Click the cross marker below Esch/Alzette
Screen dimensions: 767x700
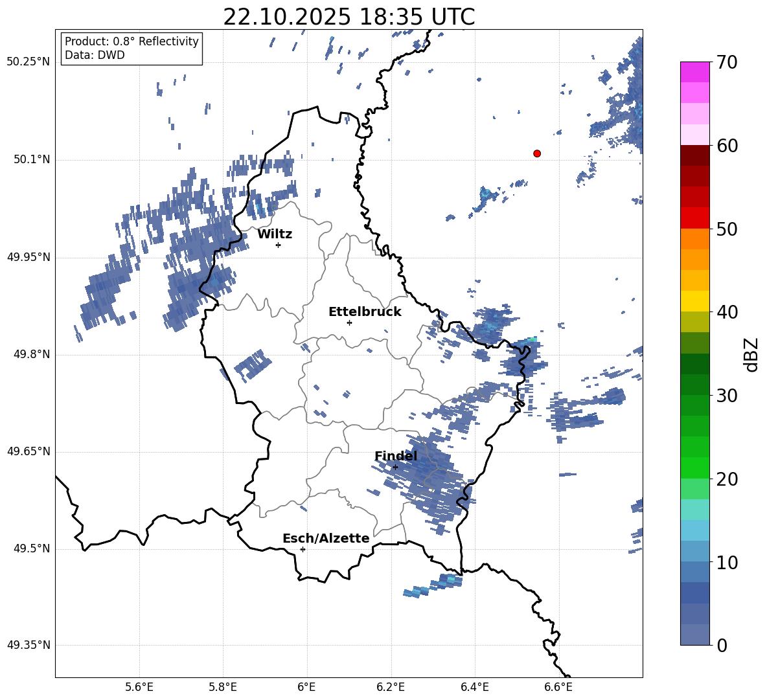[303, 549]
